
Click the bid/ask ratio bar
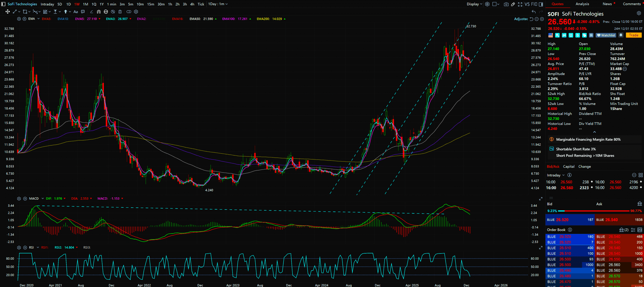click(x=594, y=211)
